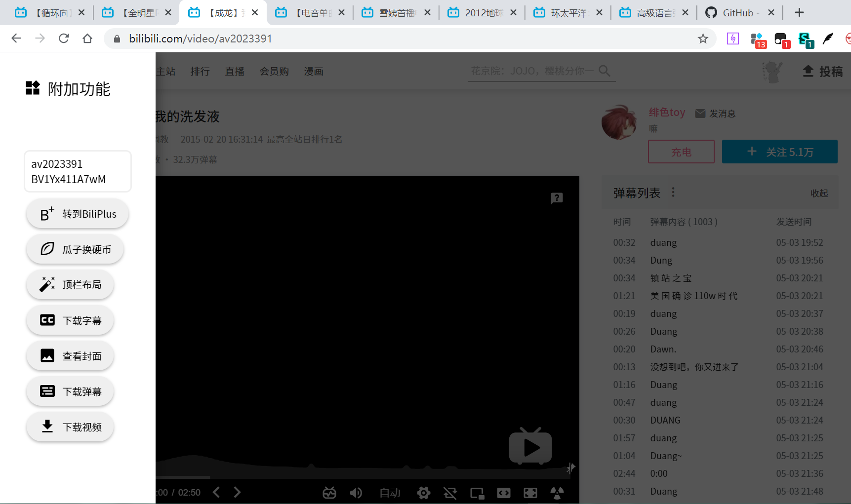Open the 自动 quality dropdown

pyautogui.click(x=390, y=492)
